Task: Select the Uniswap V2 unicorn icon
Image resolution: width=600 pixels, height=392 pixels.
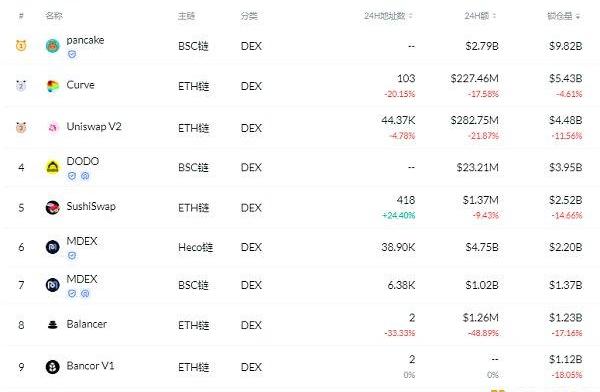Action: tap(53, 127)
